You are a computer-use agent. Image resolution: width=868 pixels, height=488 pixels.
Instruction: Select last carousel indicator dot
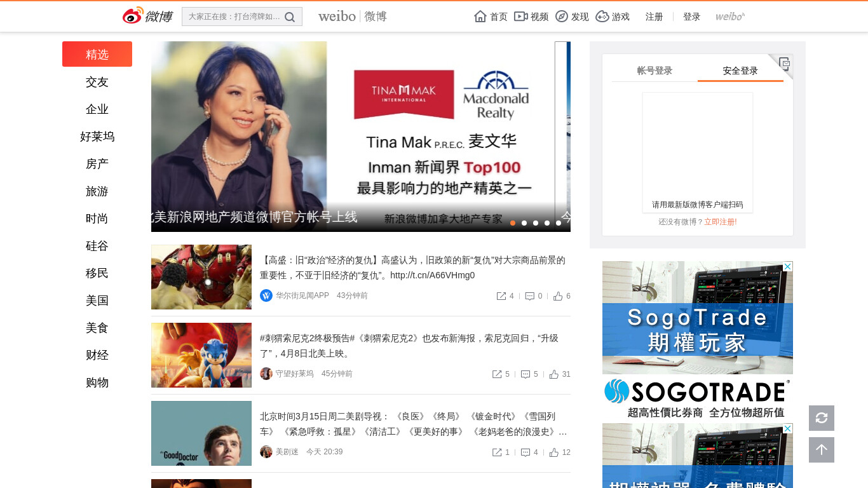coord(559,223)
